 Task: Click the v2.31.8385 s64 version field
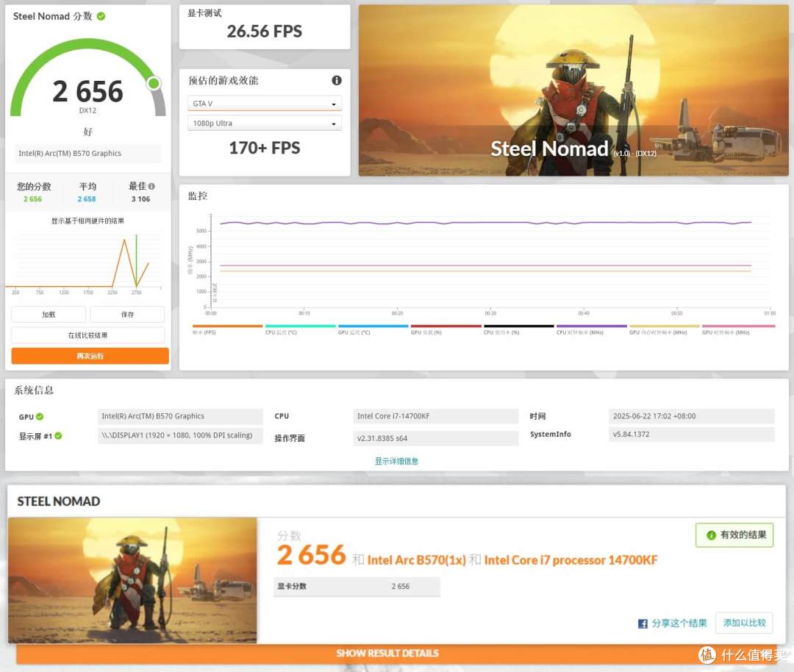click(x=436, y=438)
